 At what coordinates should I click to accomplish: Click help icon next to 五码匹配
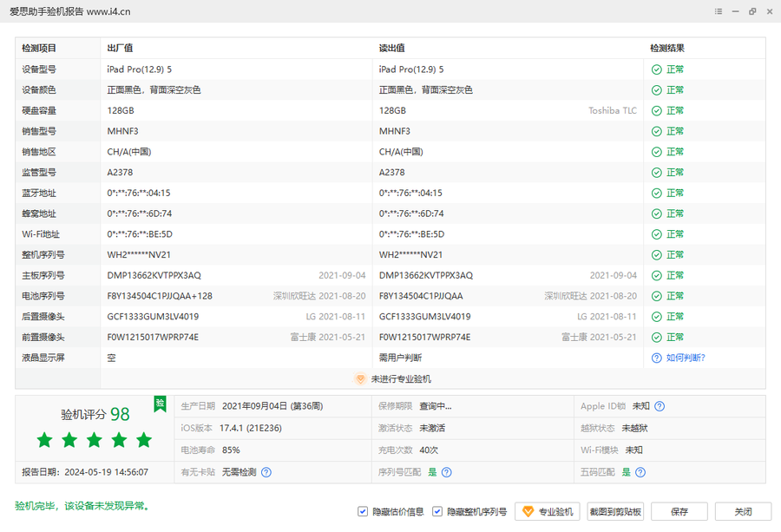[640, 472]
